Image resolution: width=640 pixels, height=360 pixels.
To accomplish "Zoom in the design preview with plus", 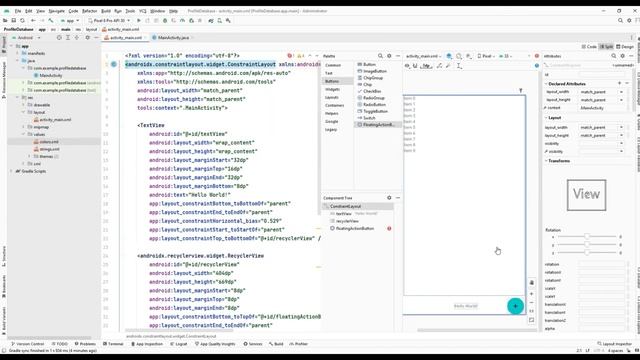I will 531,294.
